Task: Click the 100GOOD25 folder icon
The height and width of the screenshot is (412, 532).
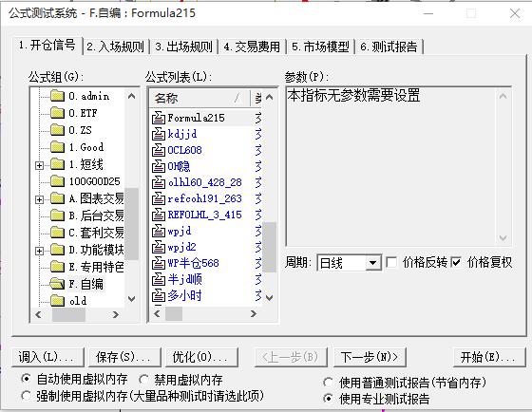Action: (57, 181)
